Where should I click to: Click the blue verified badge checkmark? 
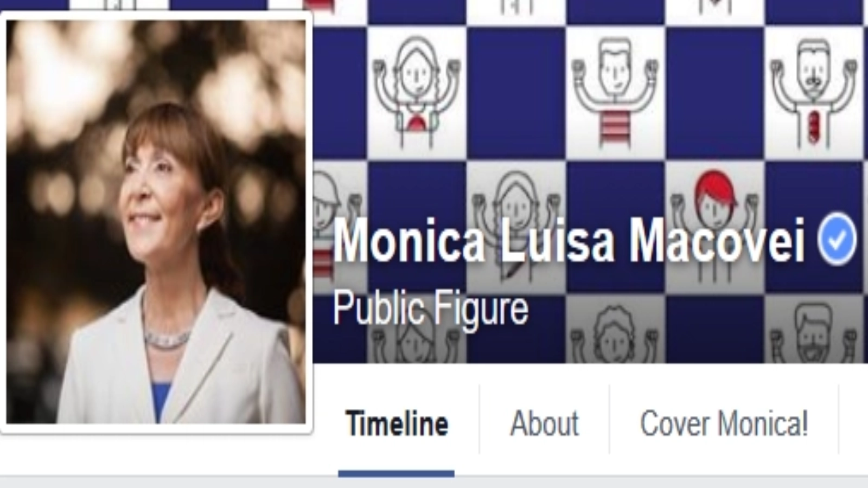pyautogui.click(x=837, y=239)
